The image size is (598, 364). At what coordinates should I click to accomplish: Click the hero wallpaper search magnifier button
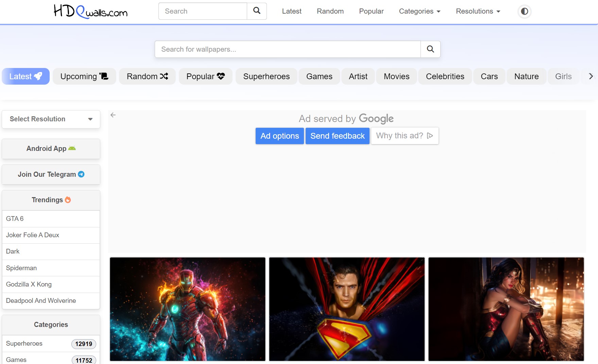[430, 49]
